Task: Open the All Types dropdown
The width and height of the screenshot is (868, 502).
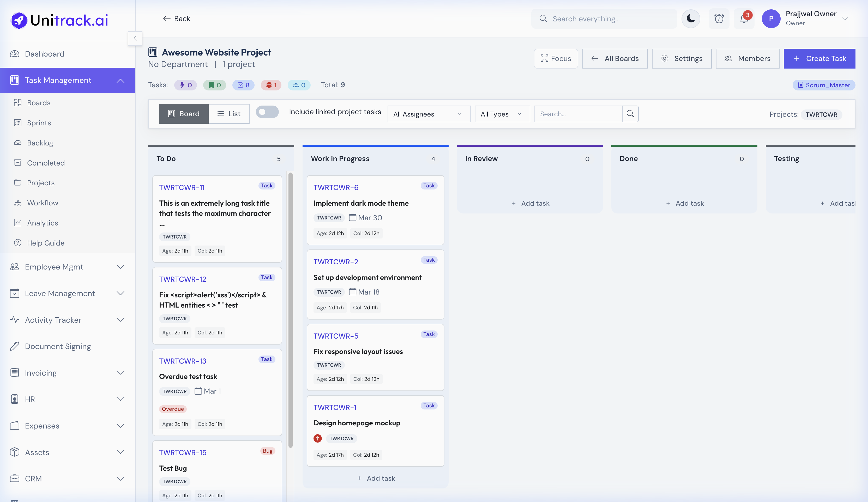Action: (x=502, y=114)
